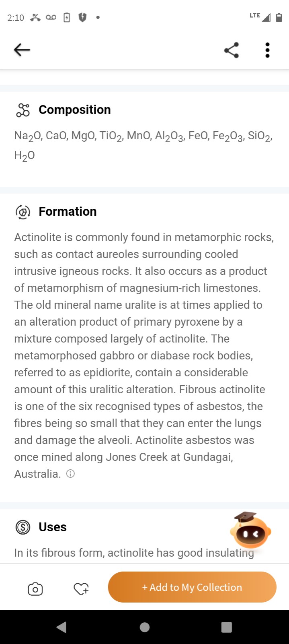Click the Uses dollar icon
Image resolution: width=289 pixels, height=644 pixels.
click(x=23, y=527)
